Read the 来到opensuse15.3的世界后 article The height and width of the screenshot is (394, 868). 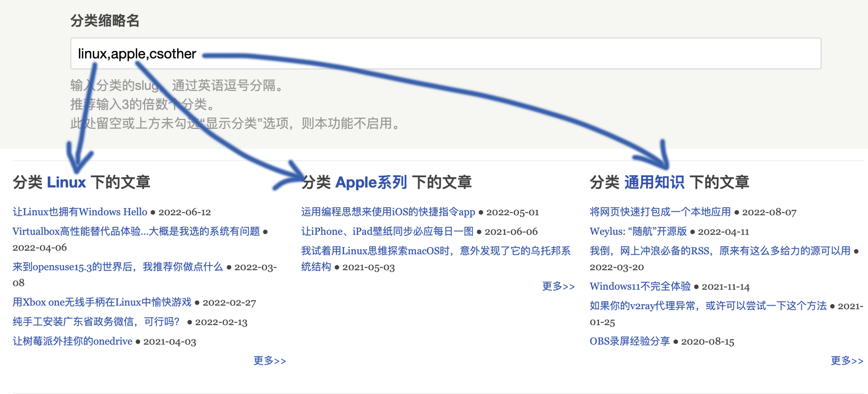pyautogui.click(x=117, y=267)
